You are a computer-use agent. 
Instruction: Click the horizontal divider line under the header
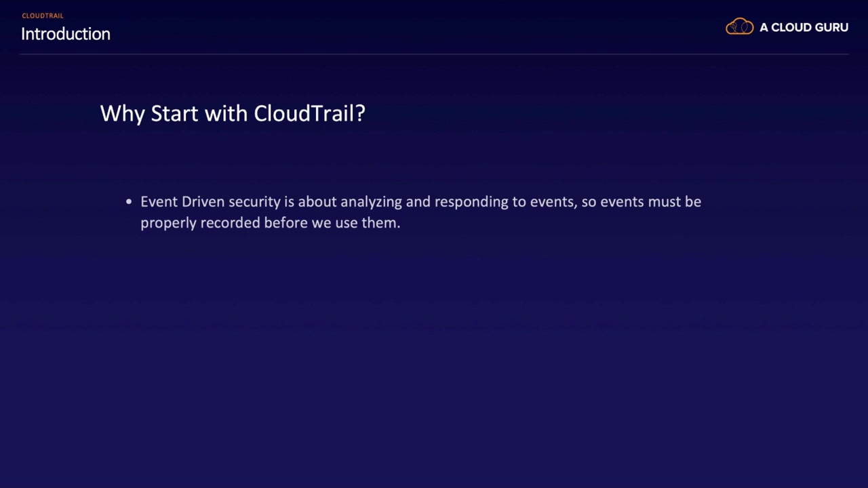[434, 54]
